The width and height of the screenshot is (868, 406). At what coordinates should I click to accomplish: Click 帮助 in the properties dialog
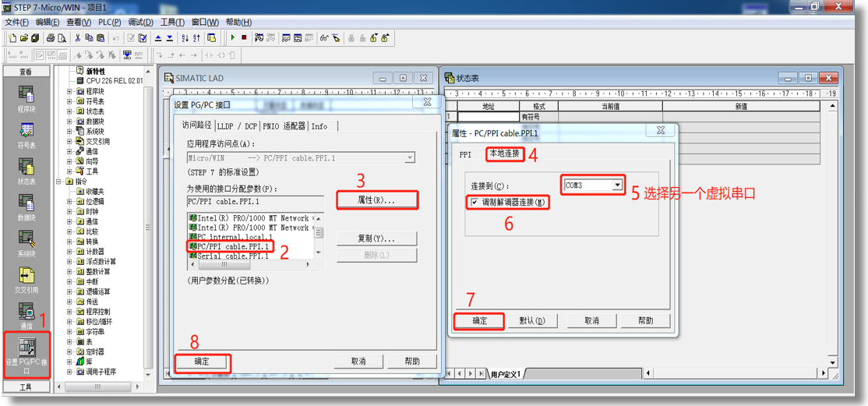point(645,321)
